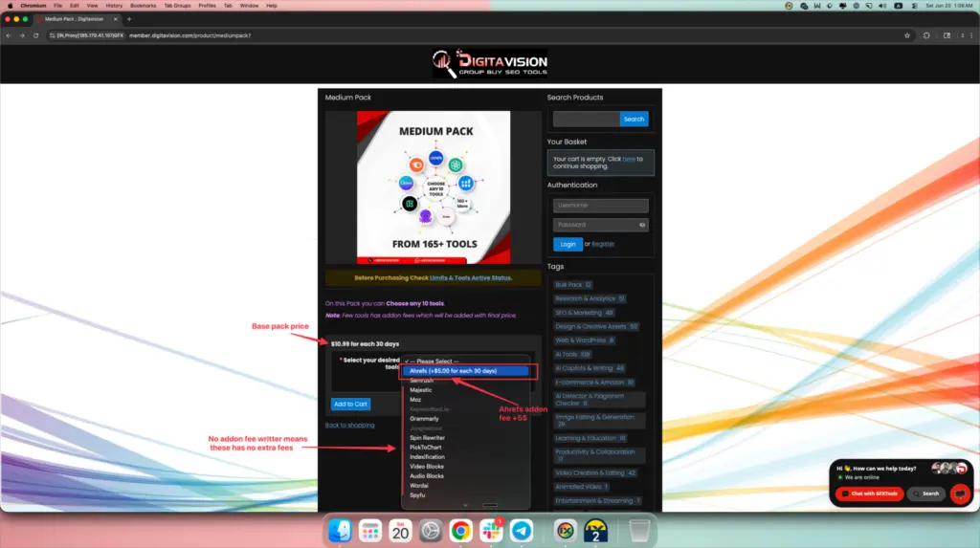Viewport: 980px width, 548px height.
Task: Open Google Chrome from the dock
Action: (x=460, y=531)
